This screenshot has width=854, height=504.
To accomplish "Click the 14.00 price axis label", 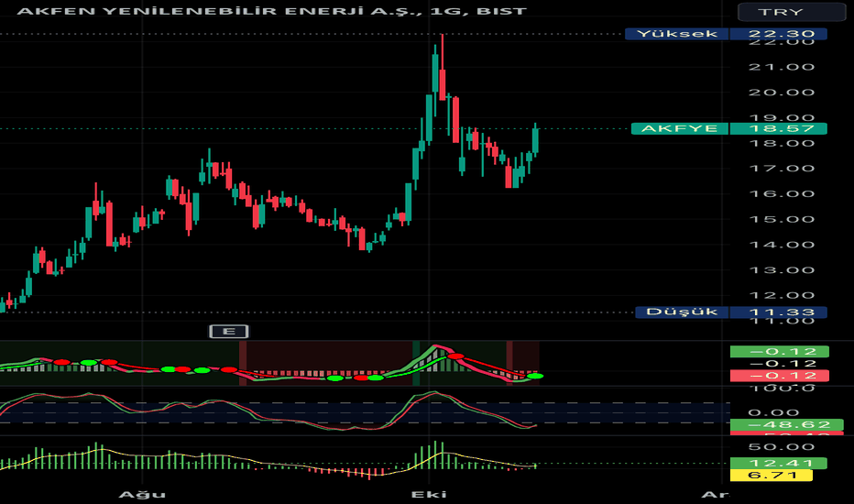I will [x=782, y=245].
